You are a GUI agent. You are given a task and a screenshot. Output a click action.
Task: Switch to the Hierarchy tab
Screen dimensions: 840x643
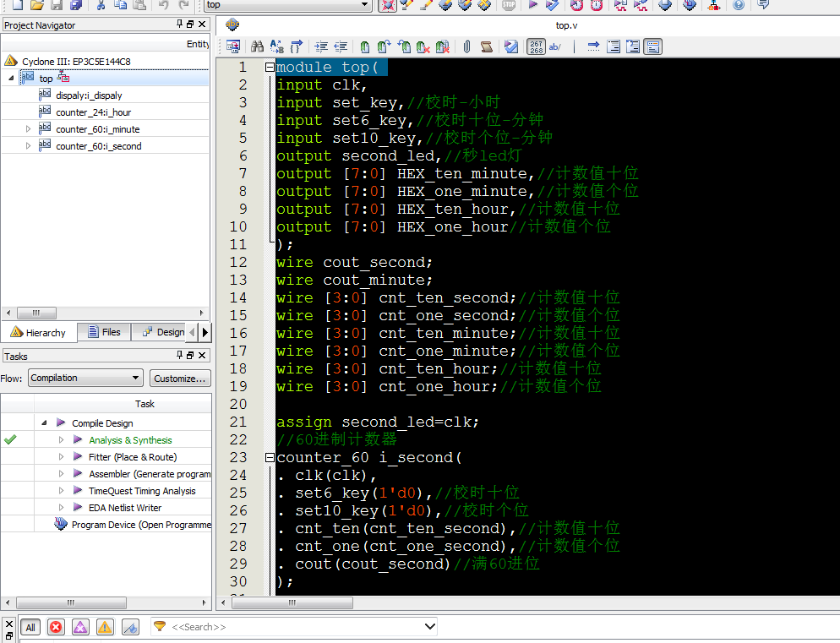pyautogui.click(x=38, y=333)
